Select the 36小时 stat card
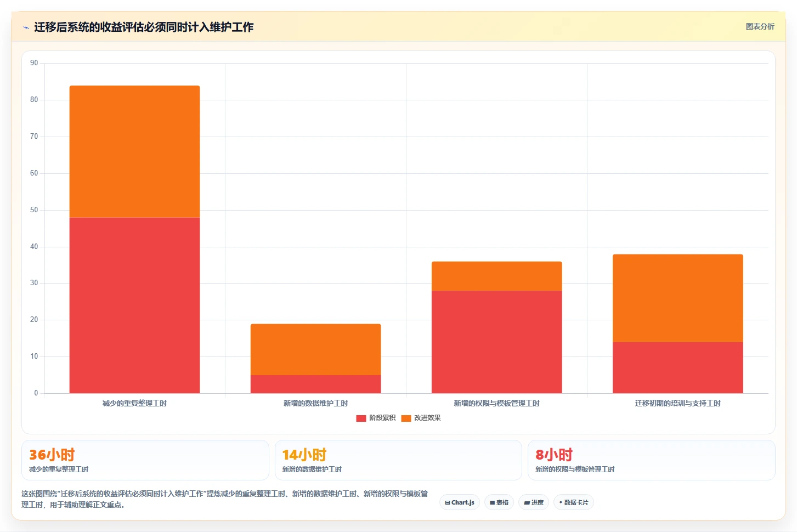The image size is (797, 532). tap(145, 460)
